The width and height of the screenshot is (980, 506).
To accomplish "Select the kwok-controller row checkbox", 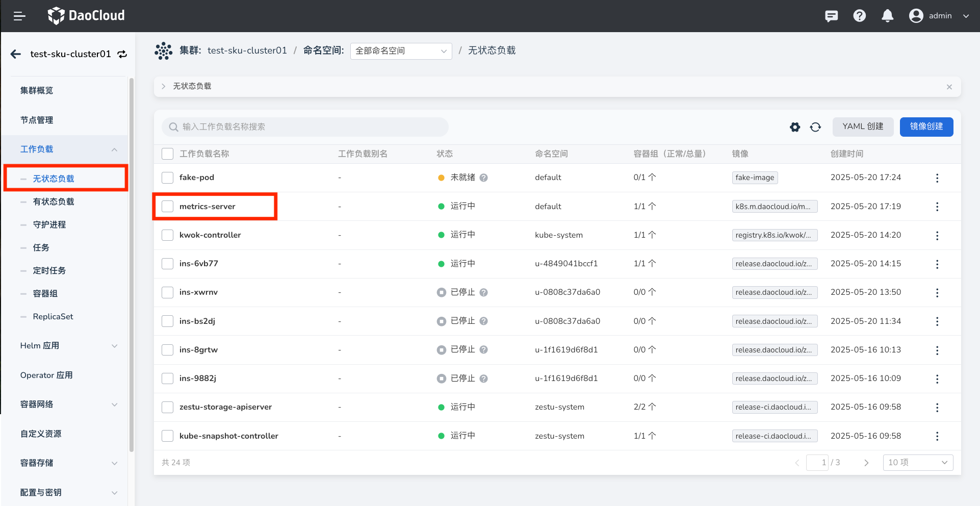I will (167, 235).
